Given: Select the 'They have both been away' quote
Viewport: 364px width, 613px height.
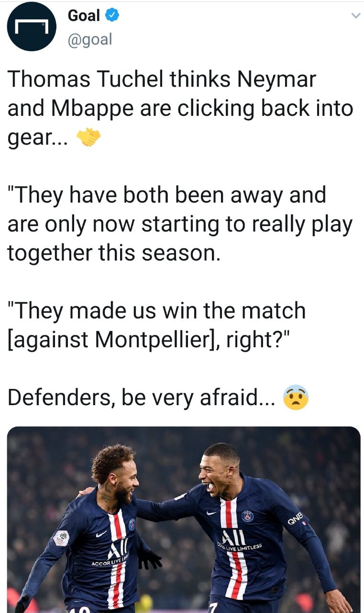Looking at the screenshot, I should point(180,224).
